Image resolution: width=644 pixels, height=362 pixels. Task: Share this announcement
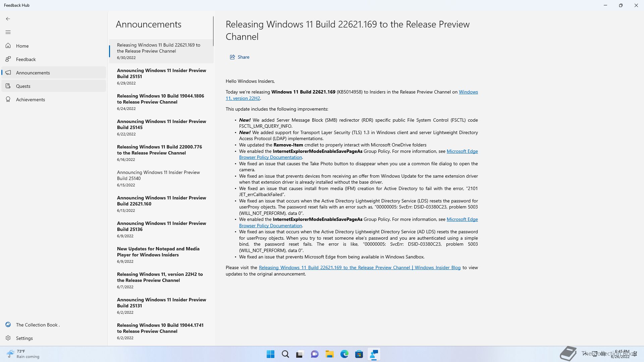coord(239,57)
